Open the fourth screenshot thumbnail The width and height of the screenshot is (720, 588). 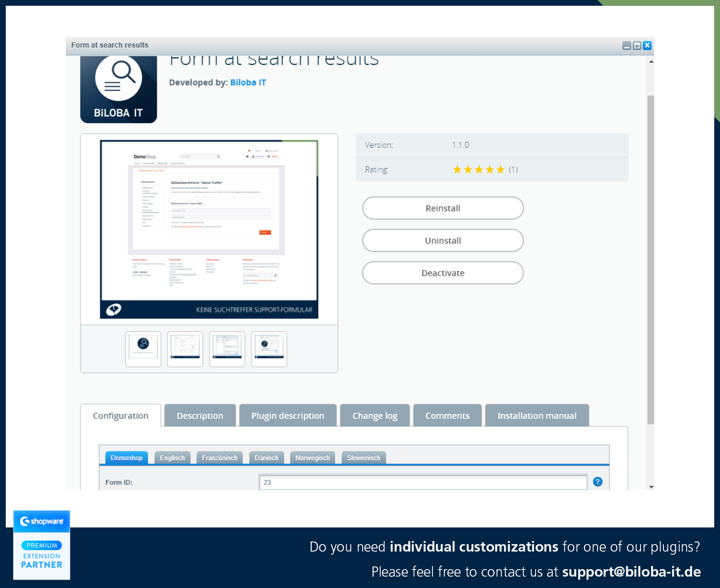pyautogui.click(x=269, y=349)
